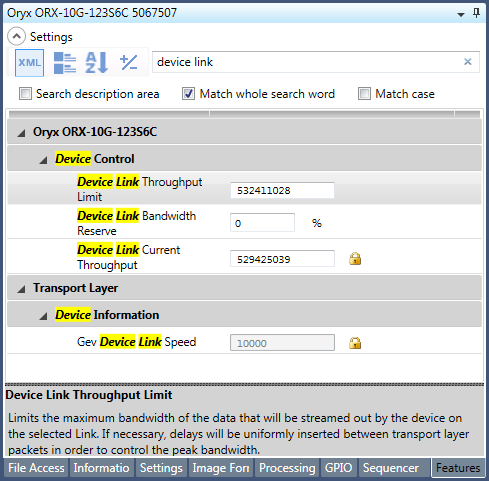489x481 pixels.
Task: Select Device Link Current Throughput row label
Action: pyautogui.click(x=129, y=257)
